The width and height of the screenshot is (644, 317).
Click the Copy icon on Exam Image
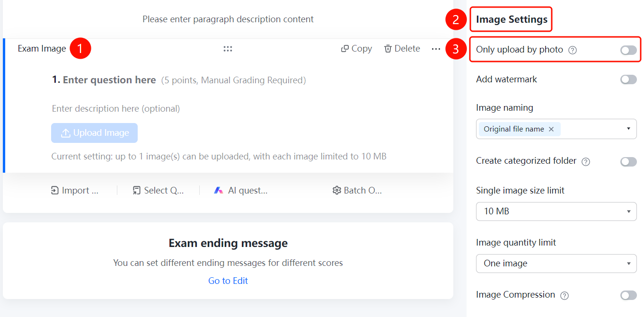(x=345, y=49)
